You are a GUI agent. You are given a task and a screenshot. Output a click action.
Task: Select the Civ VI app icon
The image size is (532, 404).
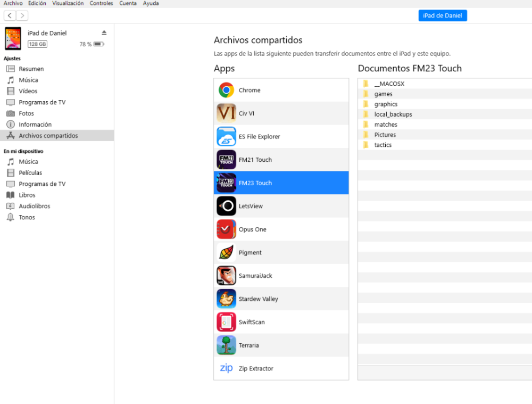[x=226, y=113]
